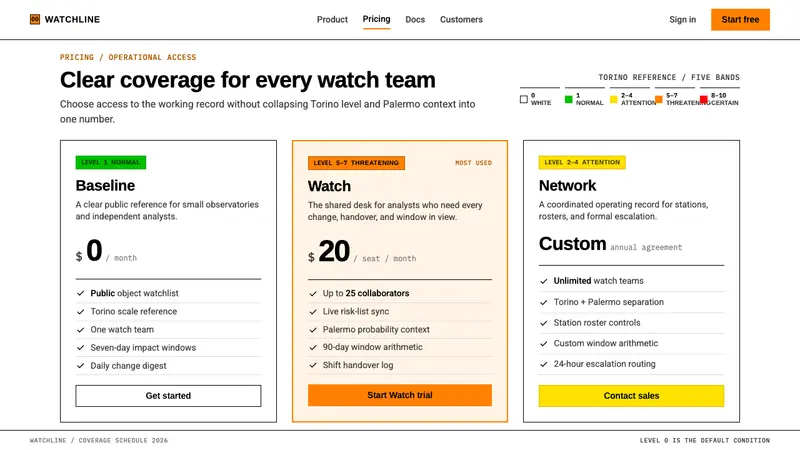Click checkmark beside Daily change digest
Image resolution: width=800 pixels, height=450 pixels.
tap(81, 366)
